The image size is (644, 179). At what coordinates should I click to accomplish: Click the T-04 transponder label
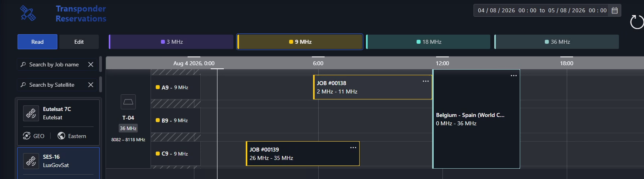(x=128, y=118)
